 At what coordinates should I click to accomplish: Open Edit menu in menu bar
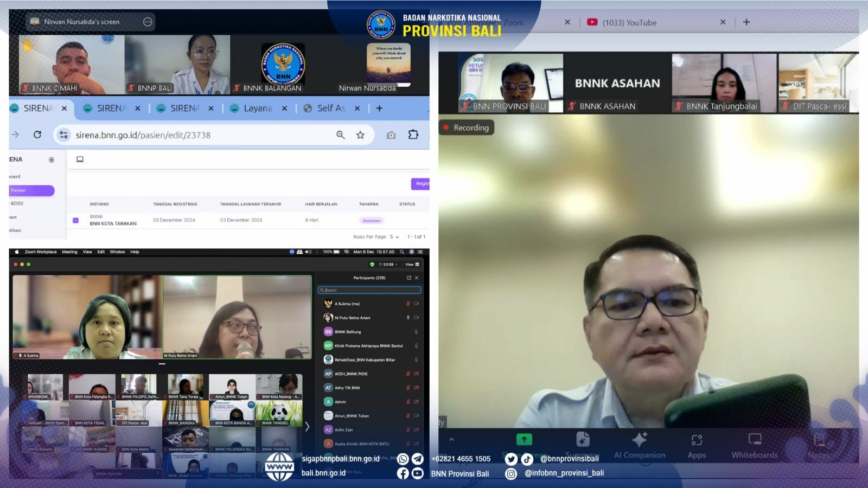101,252
